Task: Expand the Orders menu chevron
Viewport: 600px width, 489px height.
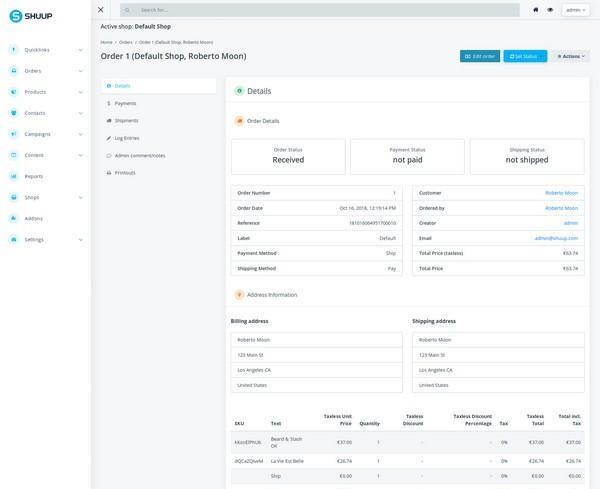Action: [x=80, y=71]
